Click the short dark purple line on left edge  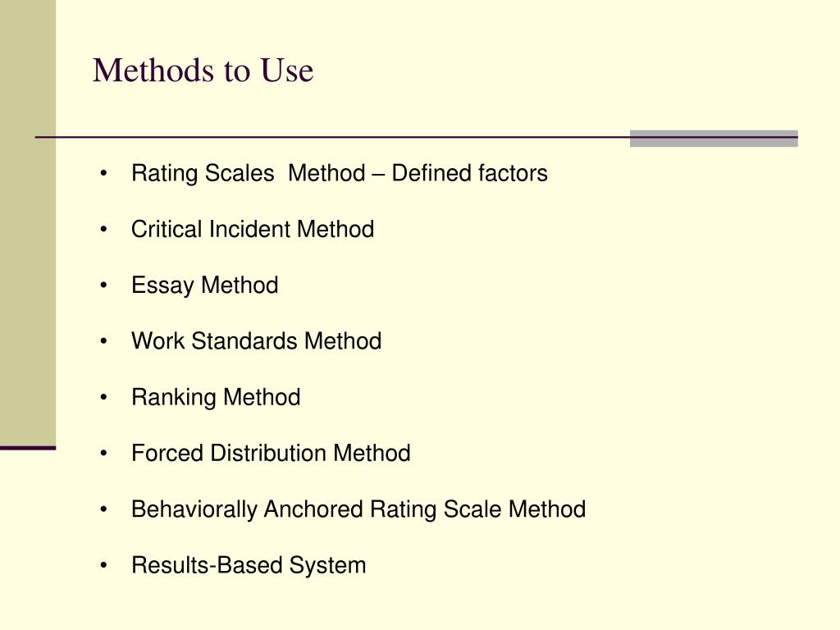28,448
